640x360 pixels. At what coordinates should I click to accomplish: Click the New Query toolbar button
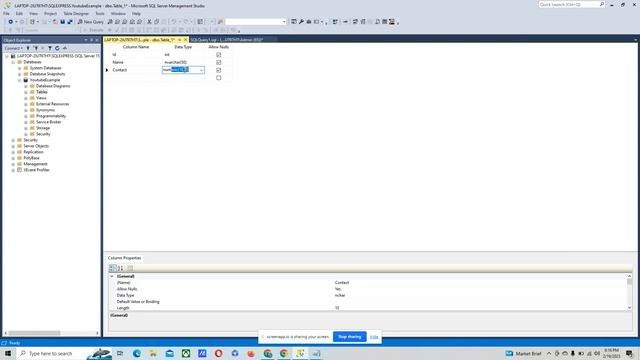[x=91, y=22]
